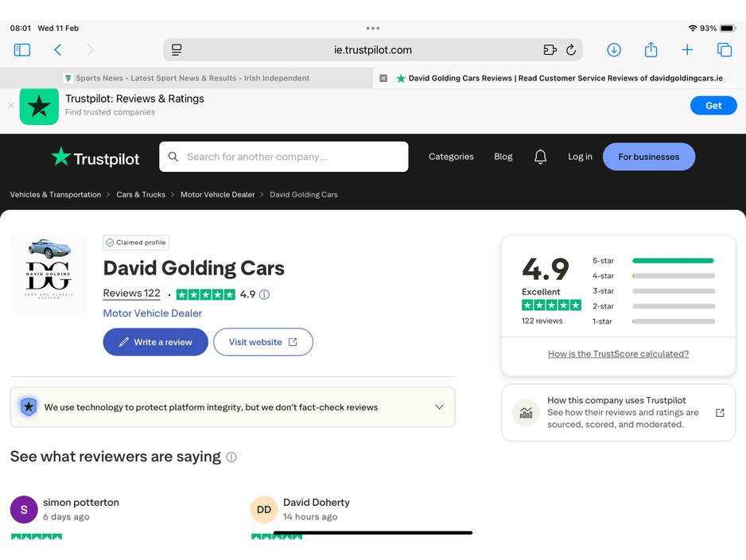Dismiss the Trustpilot app banner
This screenshot has width=746, height=560.
10,105
